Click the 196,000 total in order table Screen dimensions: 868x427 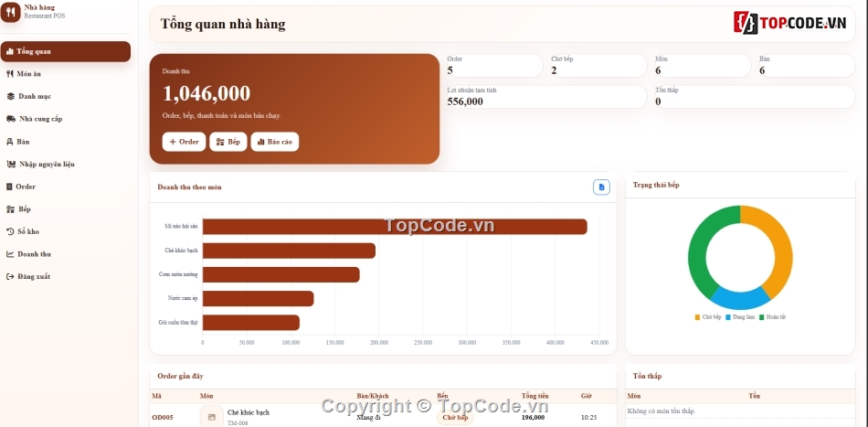[x=533, y=418]
